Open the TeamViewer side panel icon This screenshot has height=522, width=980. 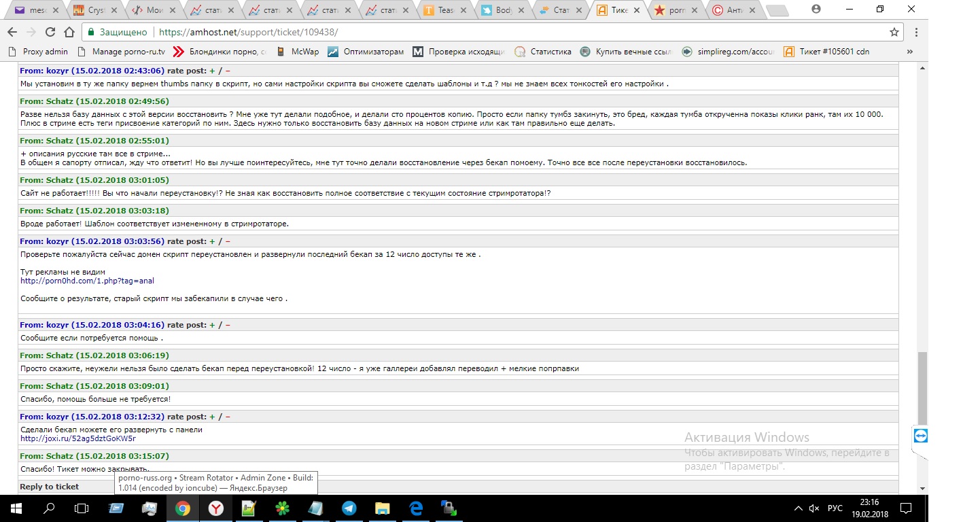click(x=920, y=436)
